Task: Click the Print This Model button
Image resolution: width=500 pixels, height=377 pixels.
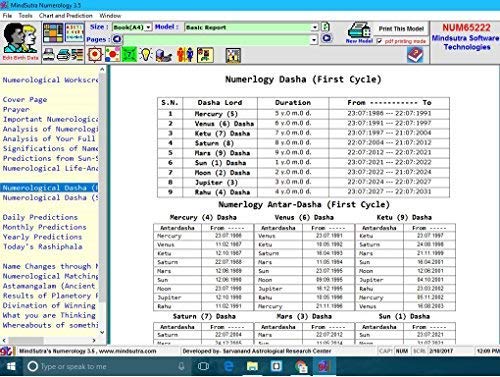Action: click(x=401, y=29)
